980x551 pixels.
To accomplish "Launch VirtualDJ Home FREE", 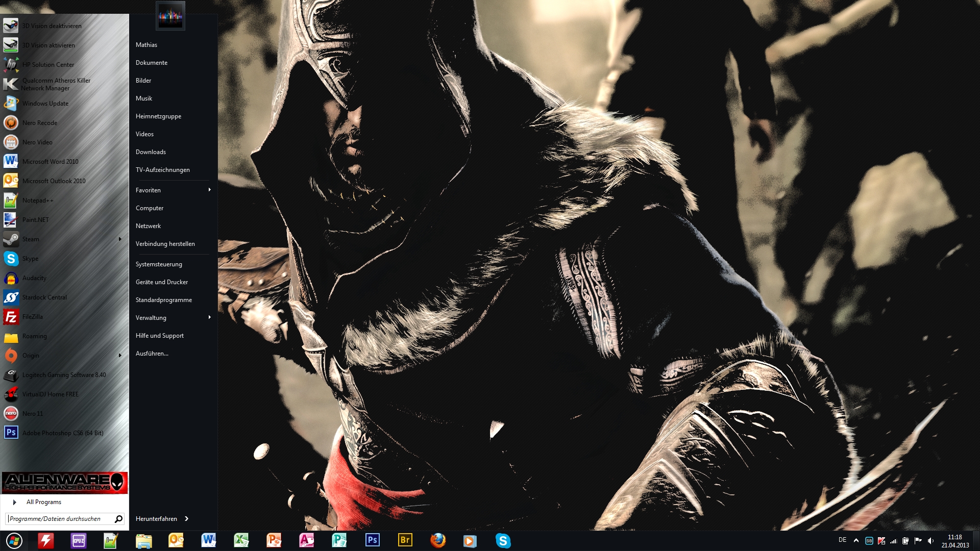I will (x=64, y=394).
